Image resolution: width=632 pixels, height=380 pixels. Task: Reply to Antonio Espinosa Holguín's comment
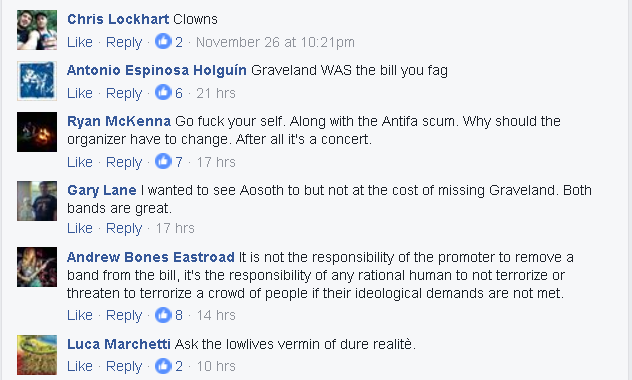click(124, 93)
